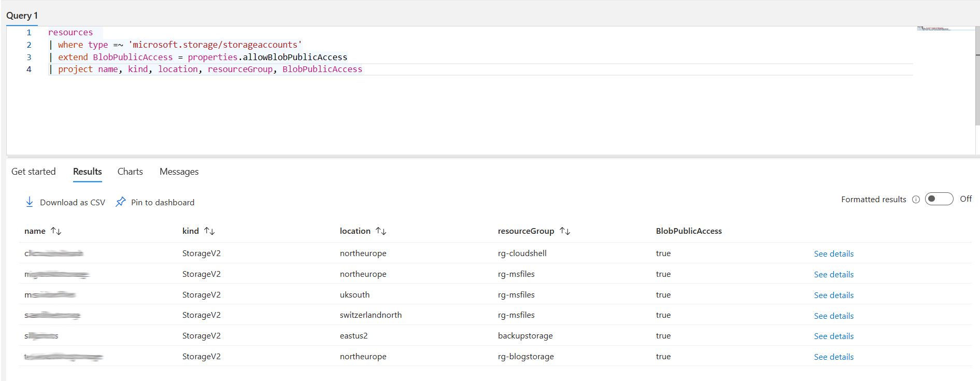The height and width of the screenshot is (381, 980).
Task: Click the backupstorage resource group cell
Action: pyautogui.click(x=525, y=336)
